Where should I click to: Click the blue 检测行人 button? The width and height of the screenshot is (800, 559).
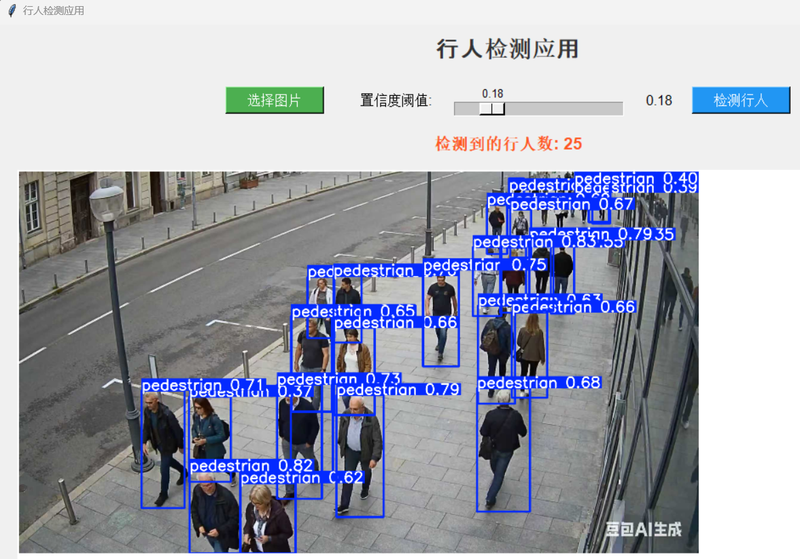click(x=741, y=100)
